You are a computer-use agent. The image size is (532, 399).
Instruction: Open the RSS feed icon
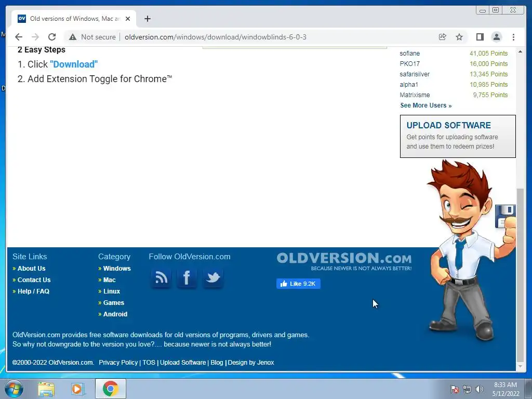[161, 278]
